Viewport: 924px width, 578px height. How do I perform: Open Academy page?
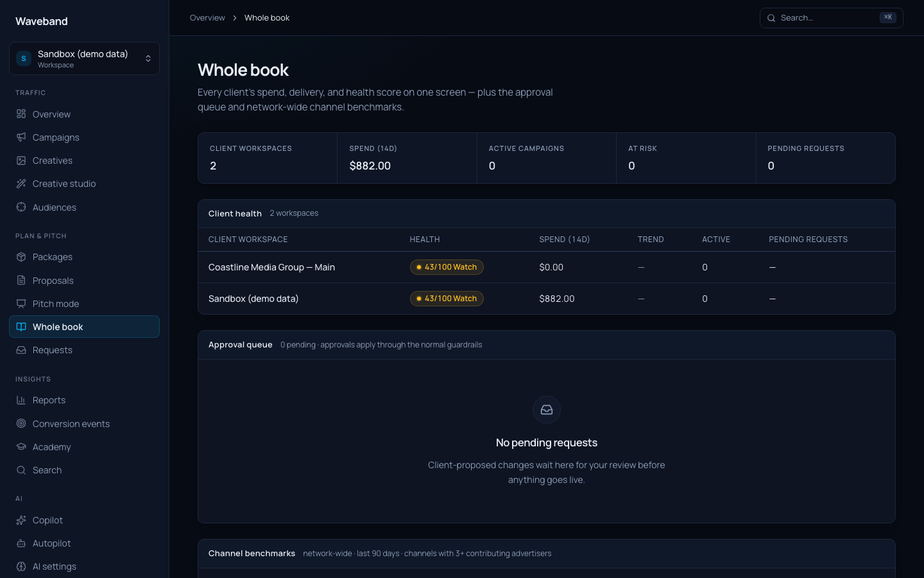(x=84, y=447)
